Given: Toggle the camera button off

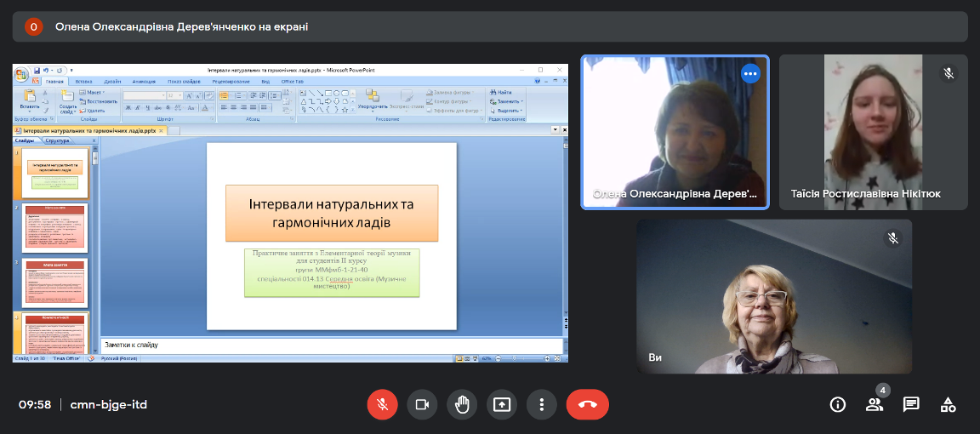Looking at the screenshot, I should [422, 404].
